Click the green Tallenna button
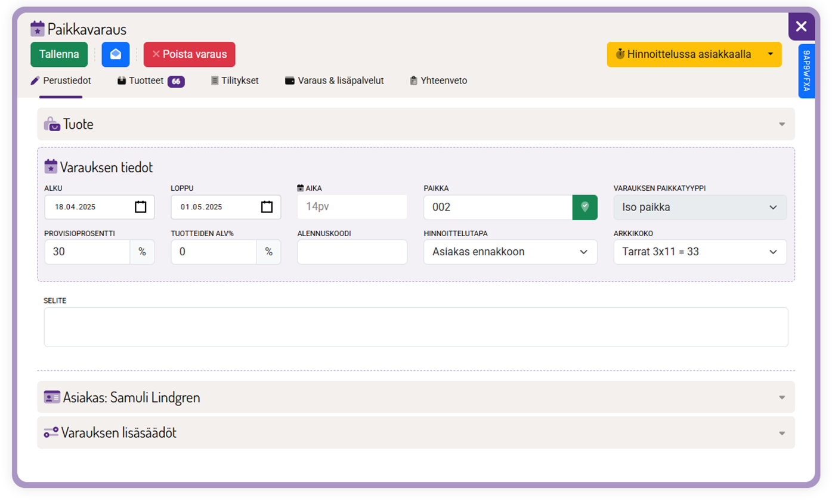Image resolution: width=835 pixels, height=504 pixels. point(59,54)
